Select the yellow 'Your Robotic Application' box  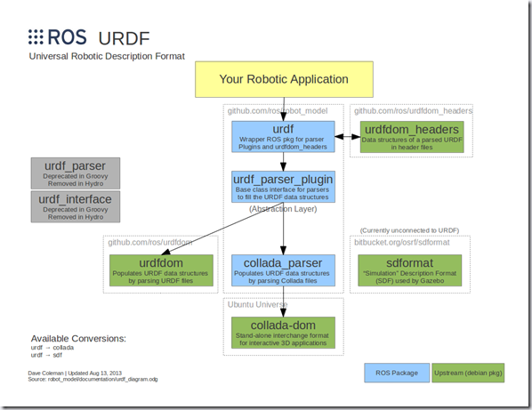pyautogui.click(x=284, y=79)
